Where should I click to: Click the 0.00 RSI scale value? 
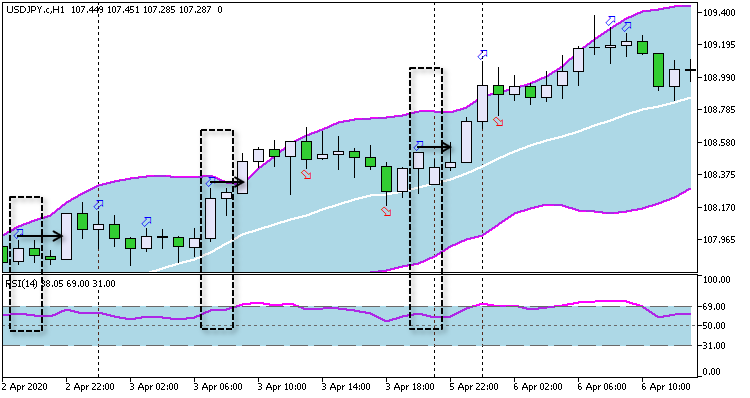click(712, 372)
